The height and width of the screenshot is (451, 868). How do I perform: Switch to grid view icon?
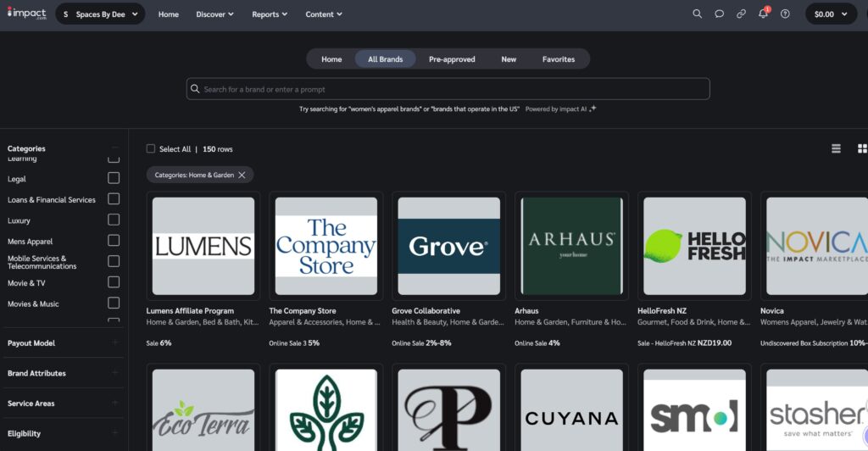tap(862, 148)
